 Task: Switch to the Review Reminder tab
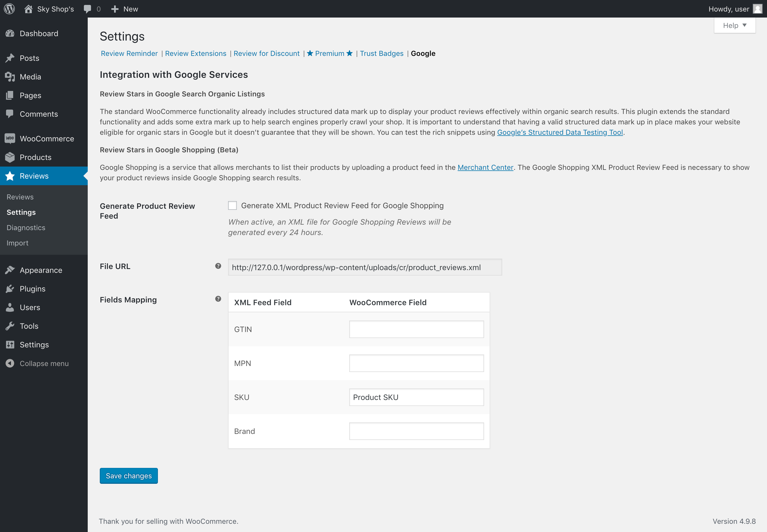pos(129,53)
